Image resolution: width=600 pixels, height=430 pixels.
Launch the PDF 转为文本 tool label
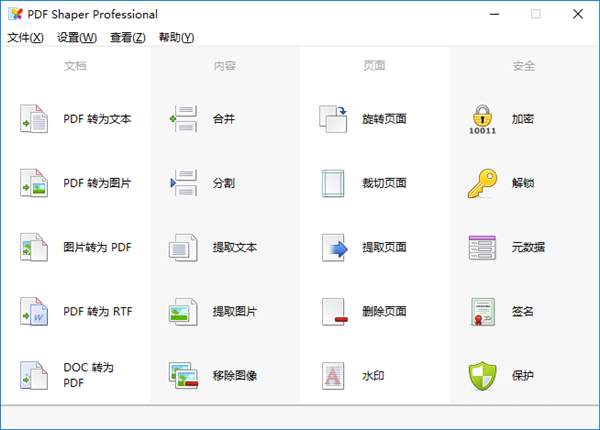pos(97,119)
